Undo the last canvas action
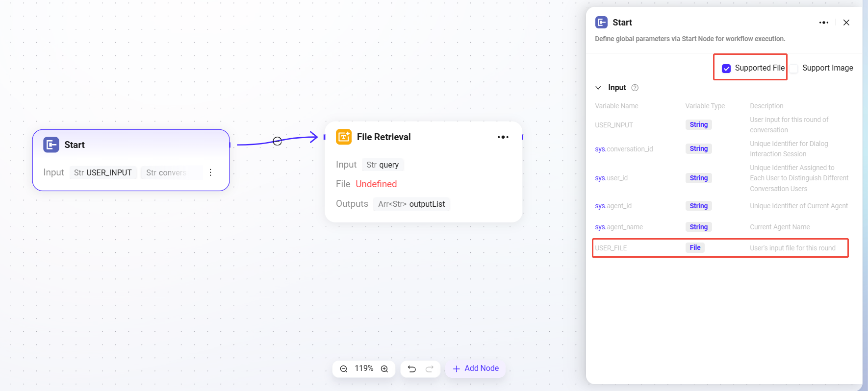This screenshot has width=868, height=391. pyautogui.click(x=412, y=369)
